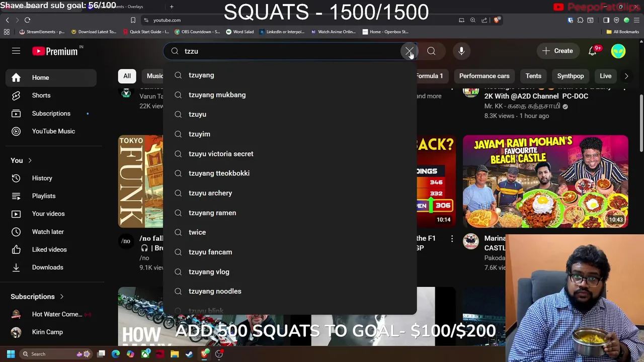Open Hot Water Come channel subscription
The height and width of the screenshot is (362, 644).
coord(51,314)
